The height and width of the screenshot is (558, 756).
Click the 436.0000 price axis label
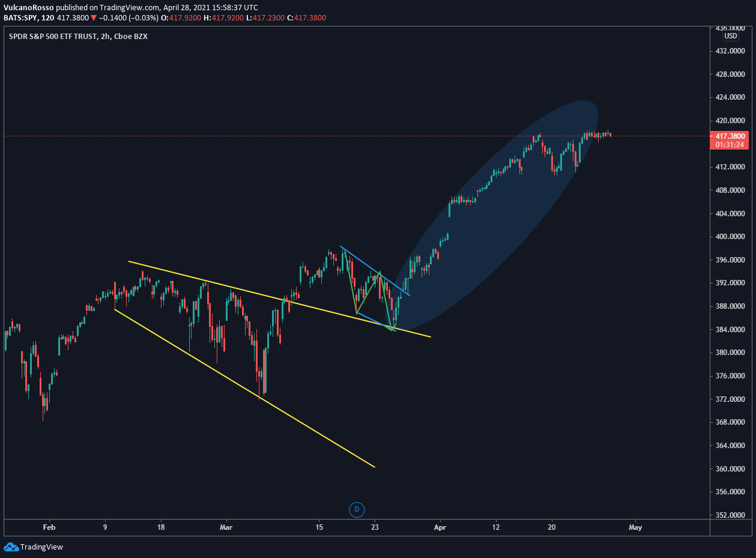pyautogui.click(x=731, y=28)
